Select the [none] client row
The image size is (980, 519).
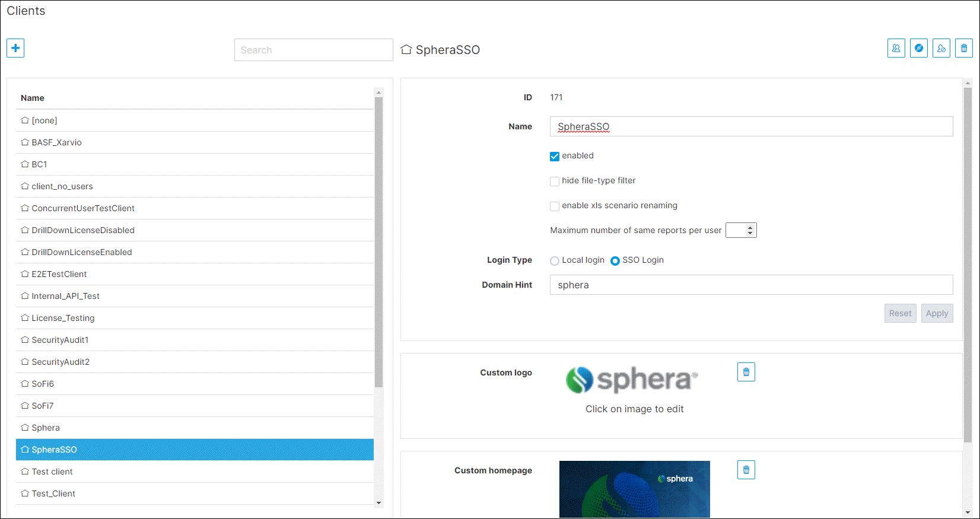195,120
